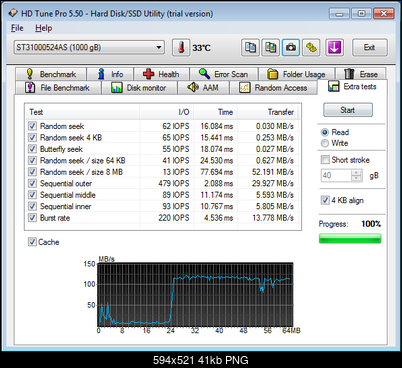
Task: Click the 52.191 MB/s transfer value
Action: coord(273,172)
